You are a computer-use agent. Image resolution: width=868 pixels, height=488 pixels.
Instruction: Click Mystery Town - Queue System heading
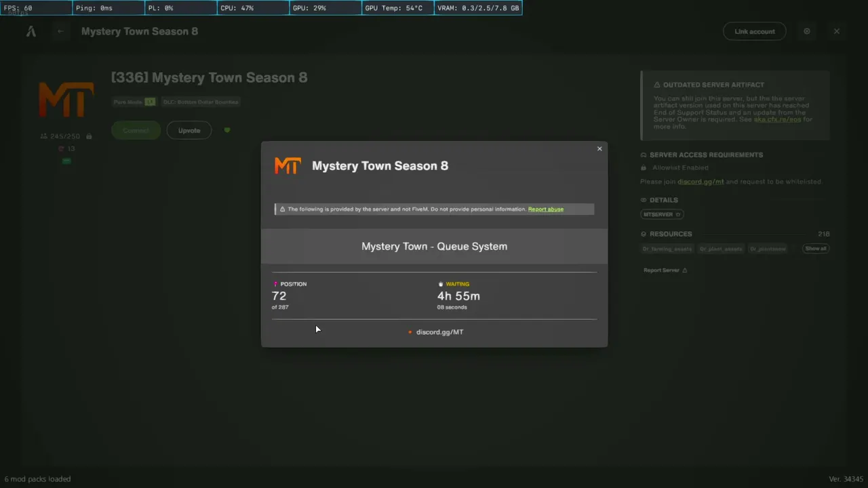434,246
